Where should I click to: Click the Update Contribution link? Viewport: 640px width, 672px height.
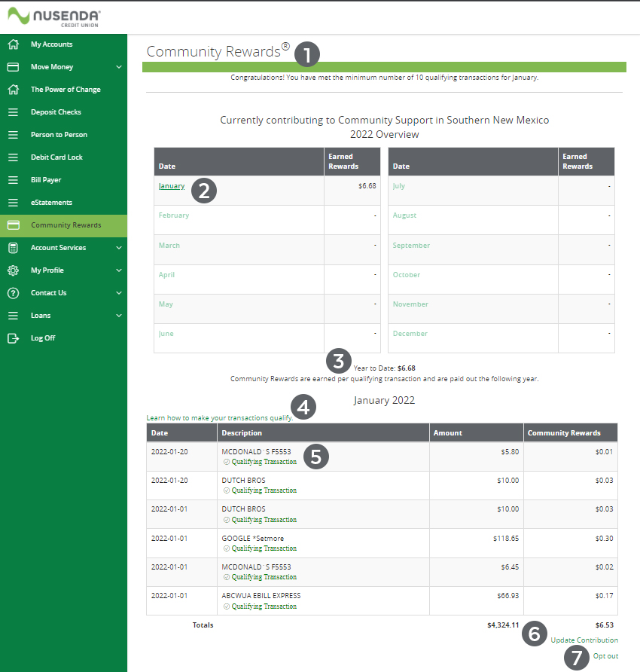pos(584,640)
